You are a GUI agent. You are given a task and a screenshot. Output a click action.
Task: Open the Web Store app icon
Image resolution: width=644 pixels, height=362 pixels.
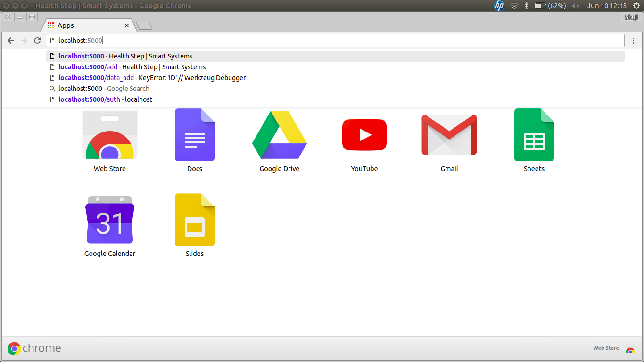110,136
